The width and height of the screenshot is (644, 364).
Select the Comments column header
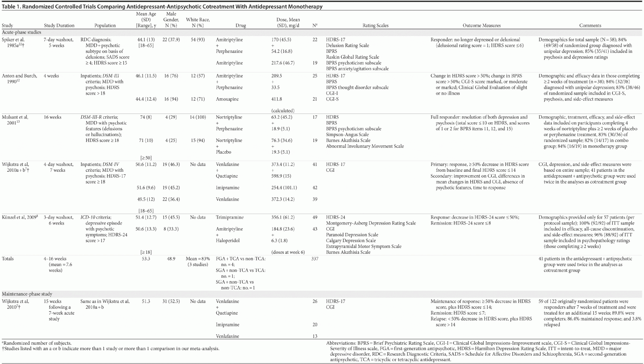pyautogui.click(x=590, y=26)
